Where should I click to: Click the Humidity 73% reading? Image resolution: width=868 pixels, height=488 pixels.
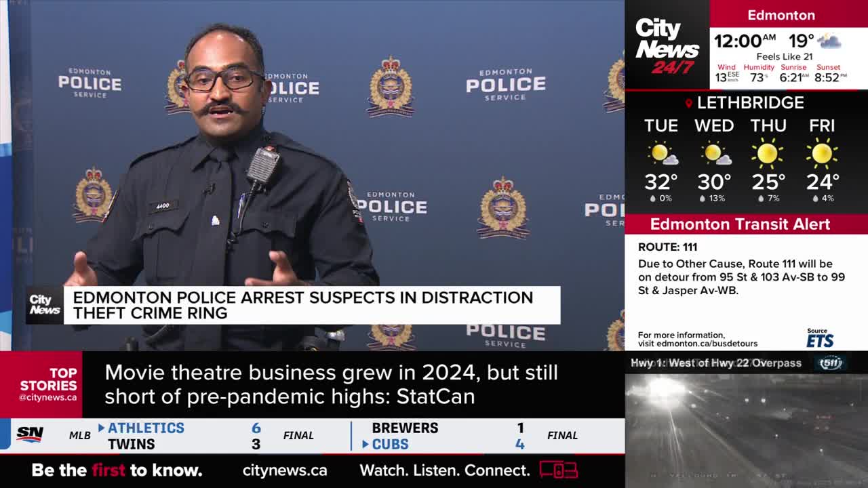click(x=759, y=75)
